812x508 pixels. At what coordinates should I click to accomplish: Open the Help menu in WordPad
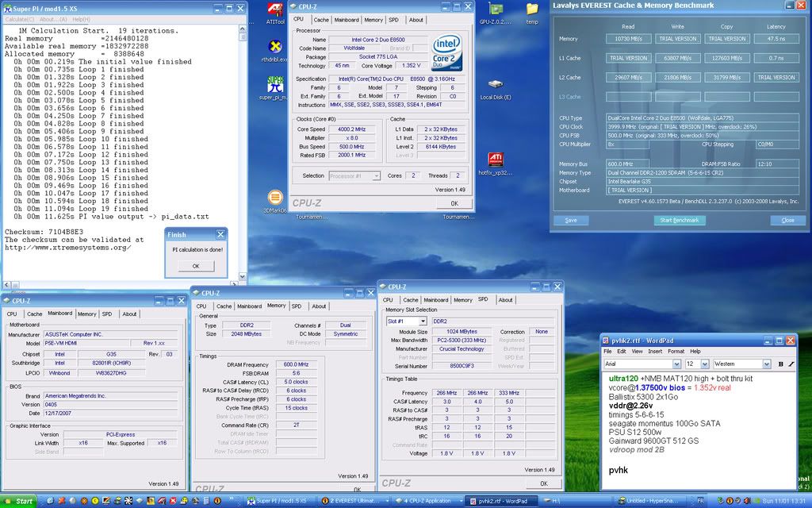click(695, 352)
